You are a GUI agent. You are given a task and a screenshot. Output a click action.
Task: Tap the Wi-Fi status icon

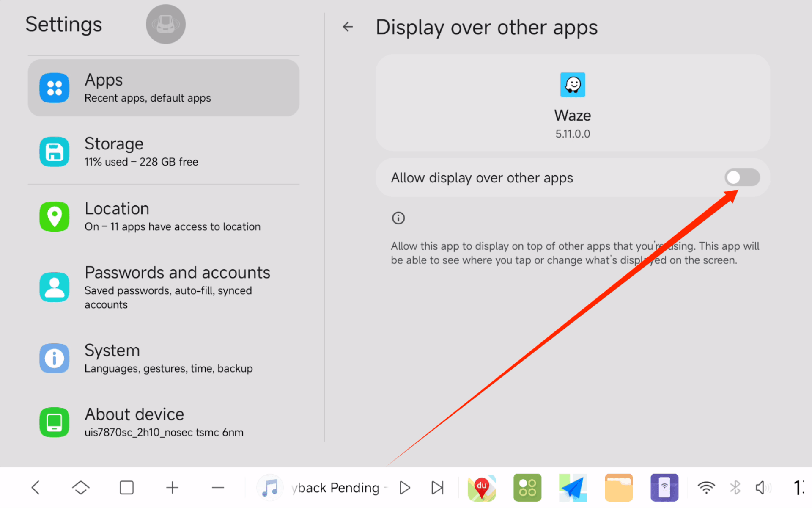click(706, 488)
